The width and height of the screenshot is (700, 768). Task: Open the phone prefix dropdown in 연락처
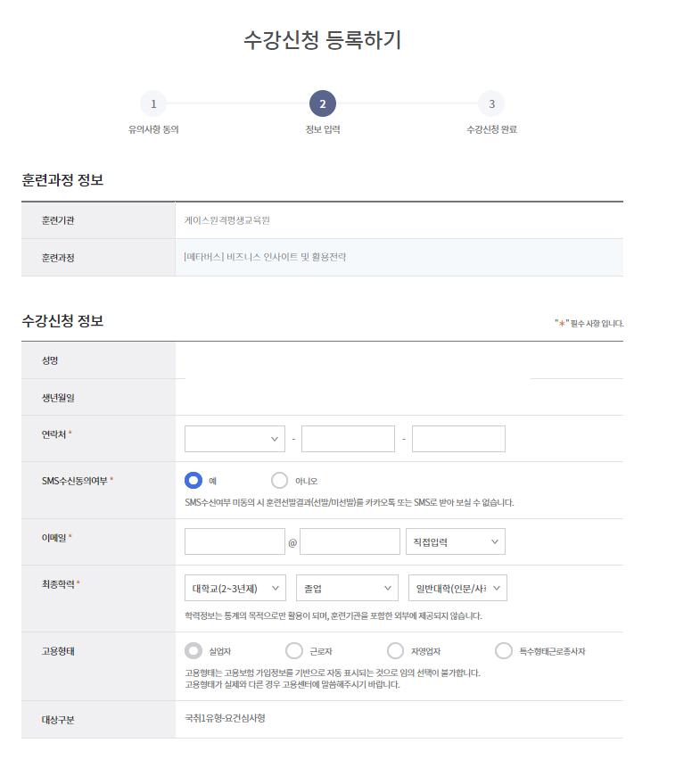tap(235, 439)
